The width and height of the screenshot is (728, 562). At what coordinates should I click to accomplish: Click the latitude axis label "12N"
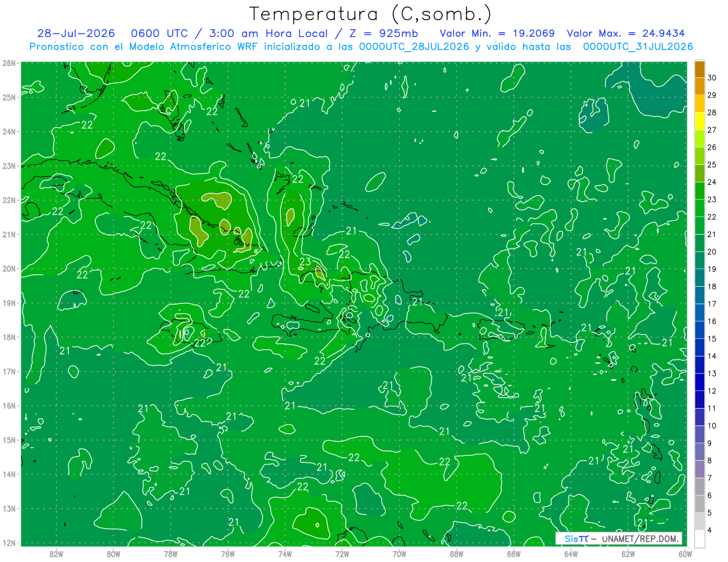(x=8, y=543)
